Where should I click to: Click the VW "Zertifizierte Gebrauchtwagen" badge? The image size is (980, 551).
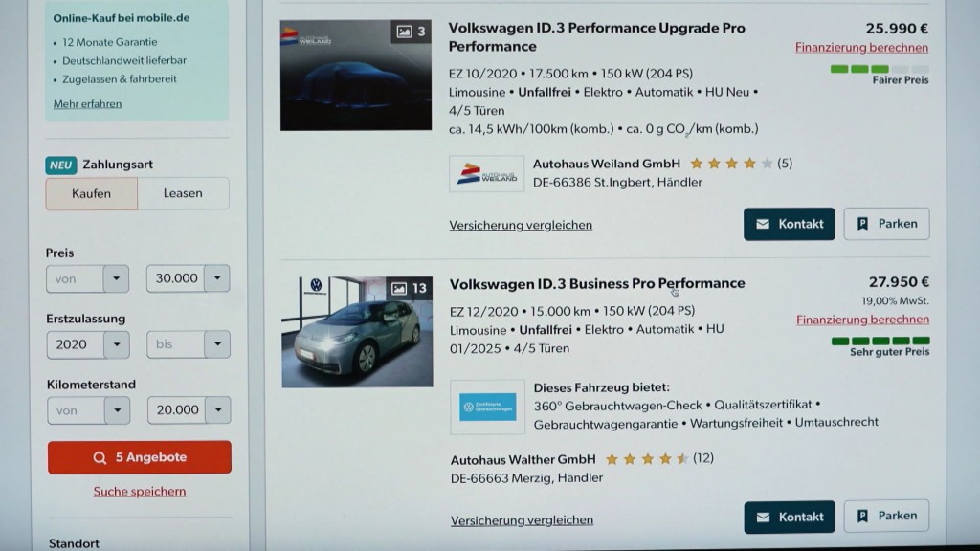click(x=487, y=408)
